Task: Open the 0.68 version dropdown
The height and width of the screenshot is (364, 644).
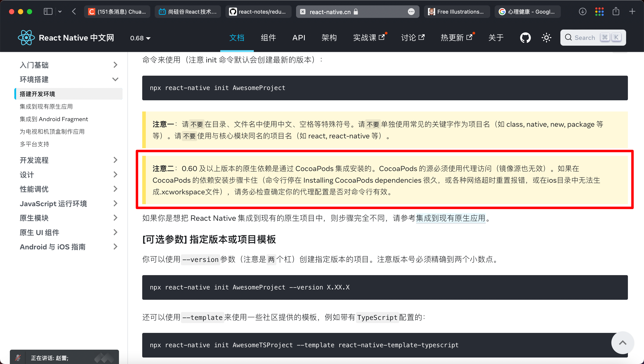Action: coord(140,38)
